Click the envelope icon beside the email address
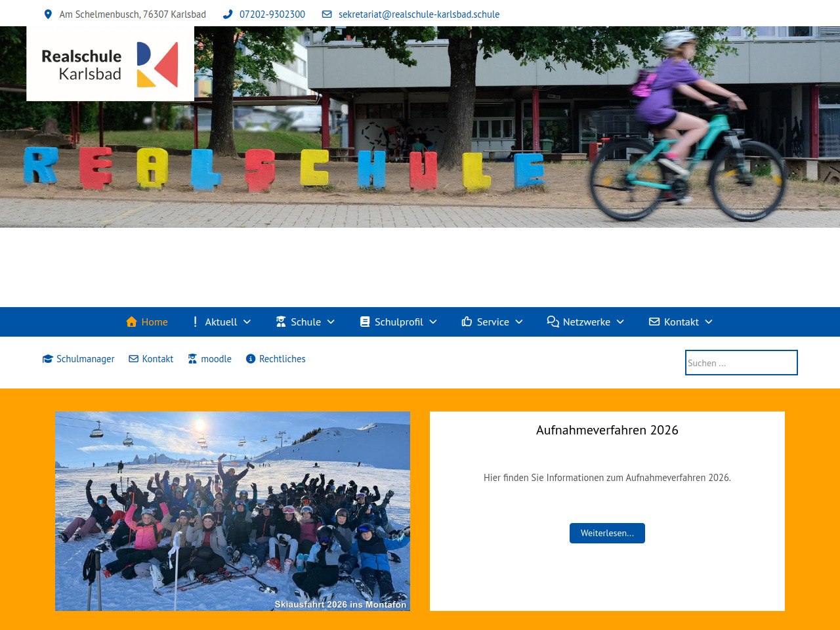This screenshot has width=840, height=630. (x=327, y=14)
